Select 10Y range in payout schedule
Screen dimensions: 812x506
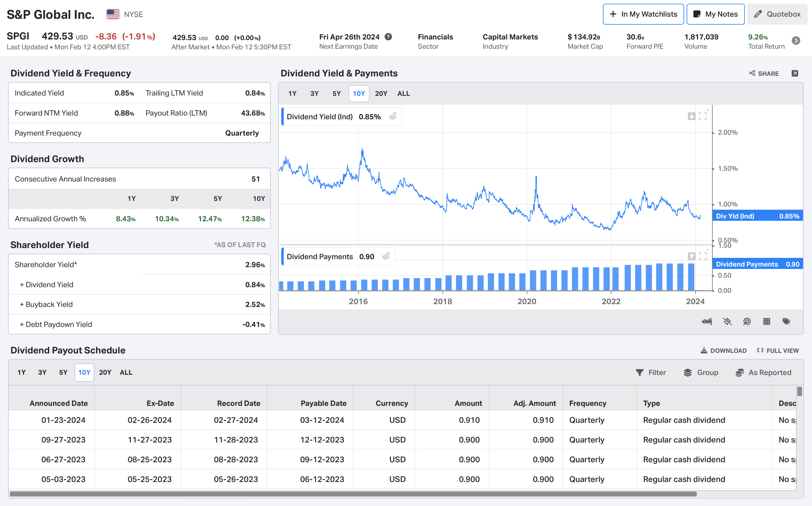click(x=84, y=373)
